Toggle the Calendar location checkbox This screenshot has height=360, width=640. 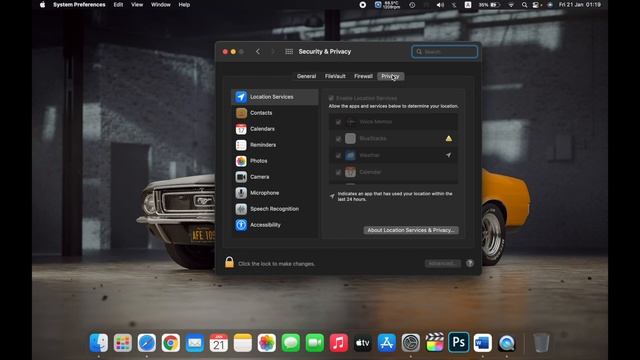pos(338,172)
